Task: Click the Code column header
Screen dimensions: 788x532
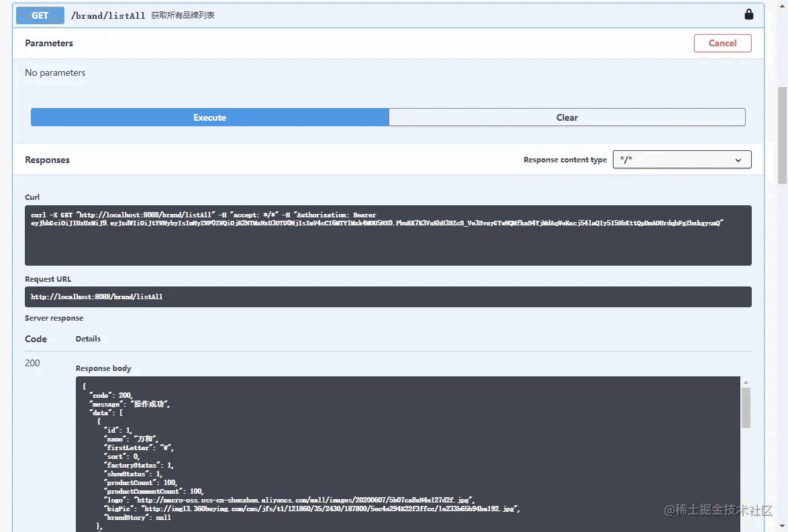Action: (36, 339)
